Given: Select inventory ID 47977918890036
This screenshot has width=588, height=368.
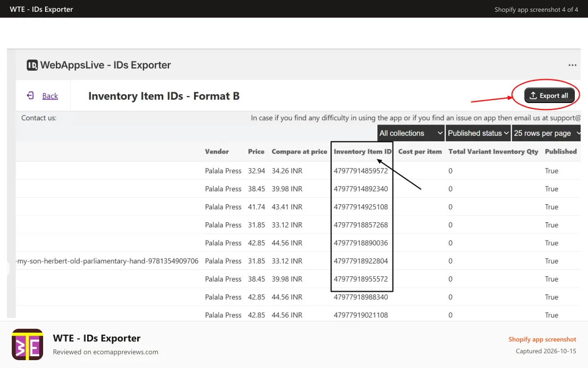Looking at the screenshot, I should (361, 243).
